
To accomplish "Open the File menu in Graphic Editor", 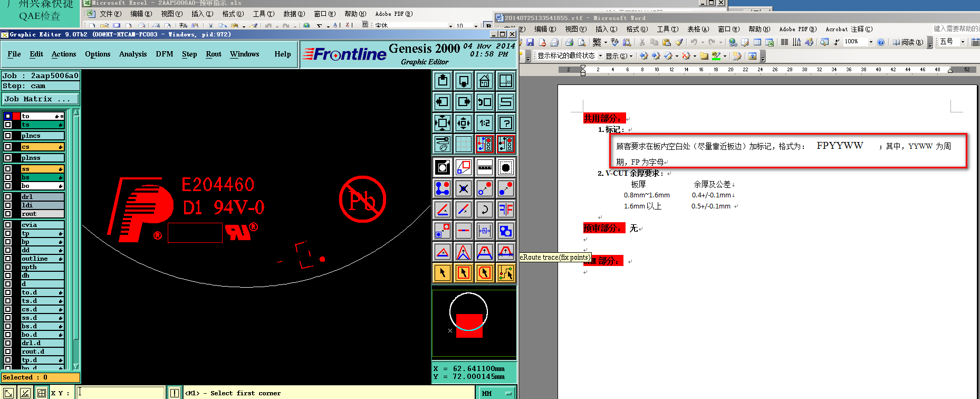I will pos(14,54).
